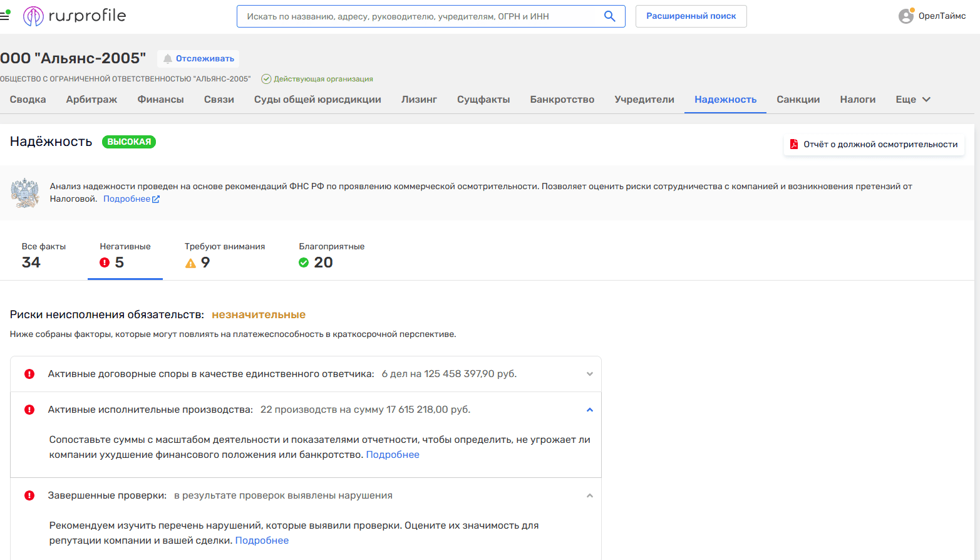Show only Негативные facts

(x=125, y=256)
